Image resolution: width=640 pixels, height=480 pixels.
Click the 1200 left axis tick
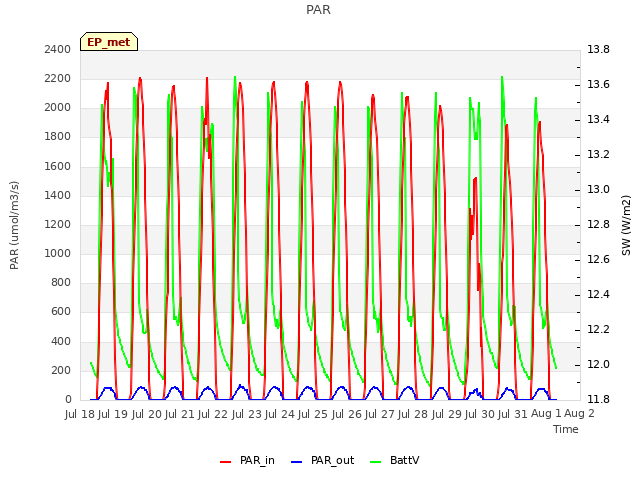click(58, 224)
